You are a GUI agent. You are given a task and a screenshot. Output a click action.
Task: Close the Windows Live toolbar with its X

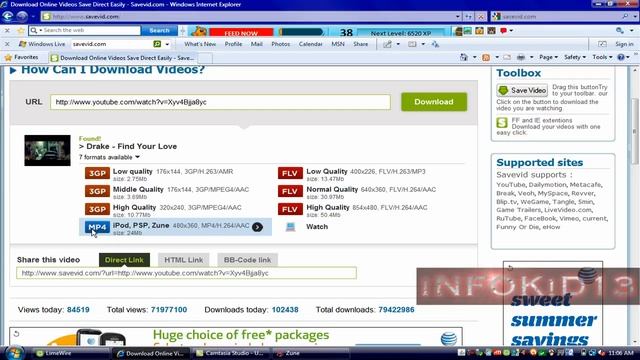click(7, 44)
